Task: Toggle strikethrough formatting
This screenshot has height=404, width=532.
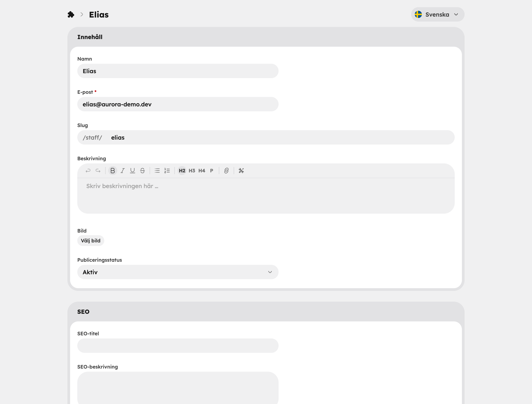Action: [x=142, y=171]
